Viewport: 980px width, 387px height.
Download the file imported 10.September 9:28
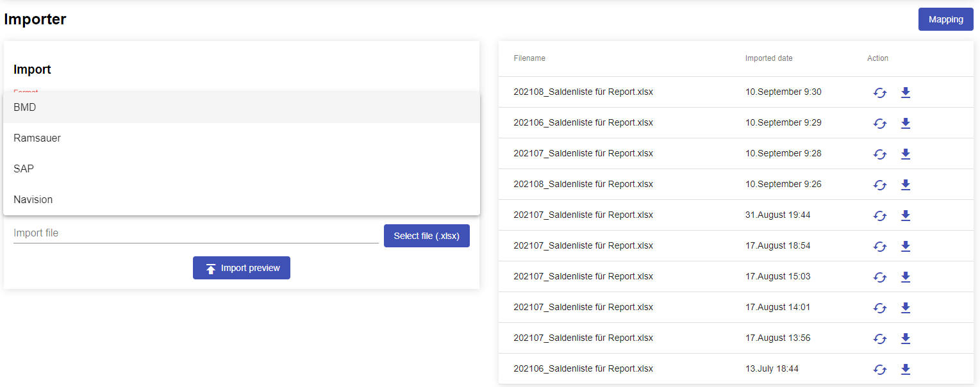point(905,154)
